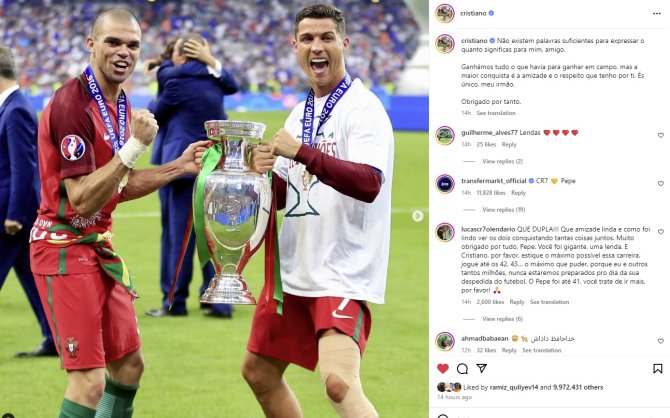Unlike the post with red heart icon

pyautogui.click(x=443, y=368)
